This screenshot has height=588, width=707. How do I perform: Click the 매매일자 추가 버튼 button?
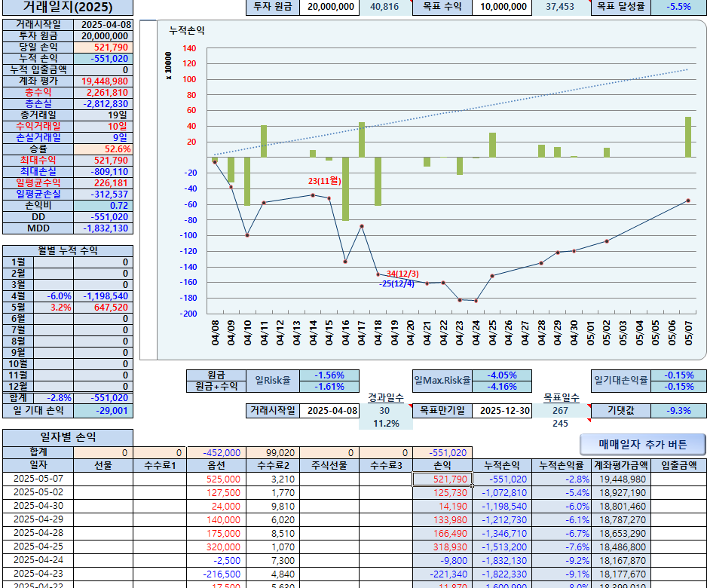(x=642, y=445)
